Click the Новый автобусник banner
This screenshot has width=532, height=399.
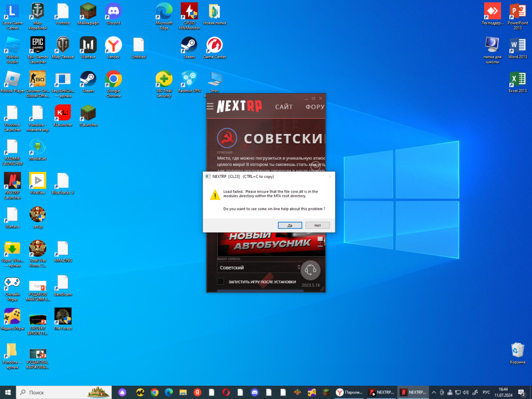(x=271, y=244)
